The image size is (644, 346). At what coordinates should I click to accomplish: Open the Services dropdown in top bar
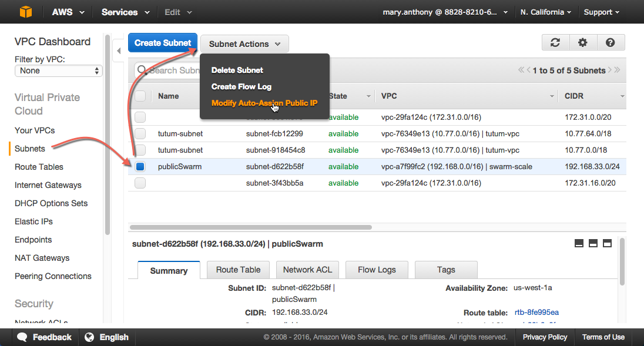click(125, 12)
